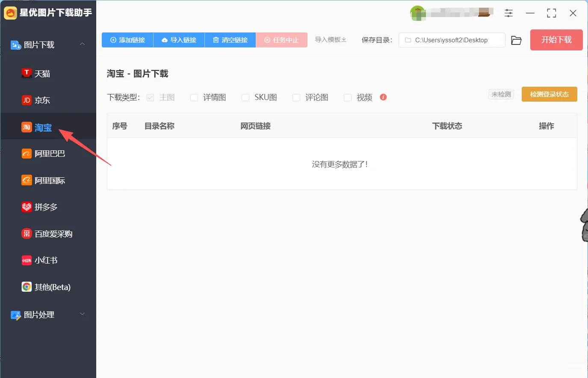Select the 天猫 platform in the sidebar

coord(41,73)
